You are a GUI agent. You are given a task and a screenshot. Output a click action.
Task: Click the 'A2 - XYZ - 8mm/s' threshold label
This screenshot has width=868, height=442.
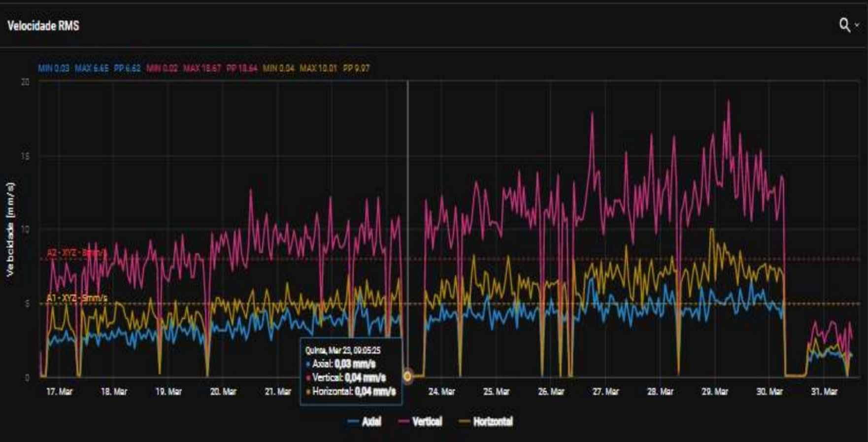click(x=76, y=253)
